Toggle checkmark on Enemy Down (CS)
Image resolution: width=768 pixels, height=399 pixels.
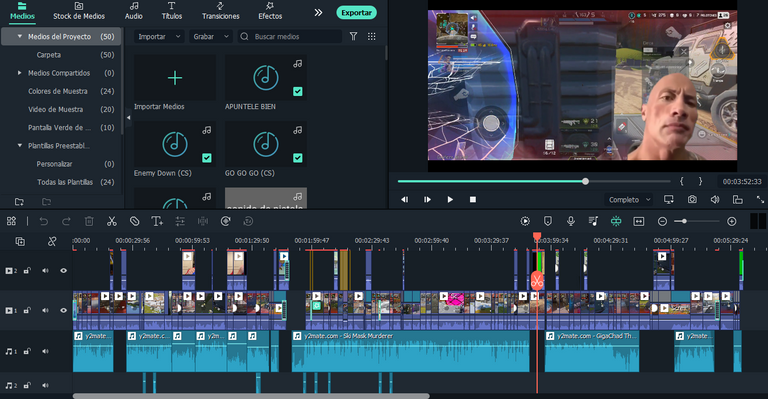(207, 158)
